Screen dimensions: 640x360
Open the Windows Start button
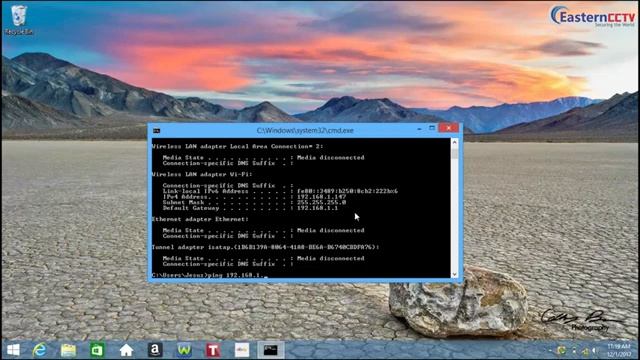(x=13, y=350)
